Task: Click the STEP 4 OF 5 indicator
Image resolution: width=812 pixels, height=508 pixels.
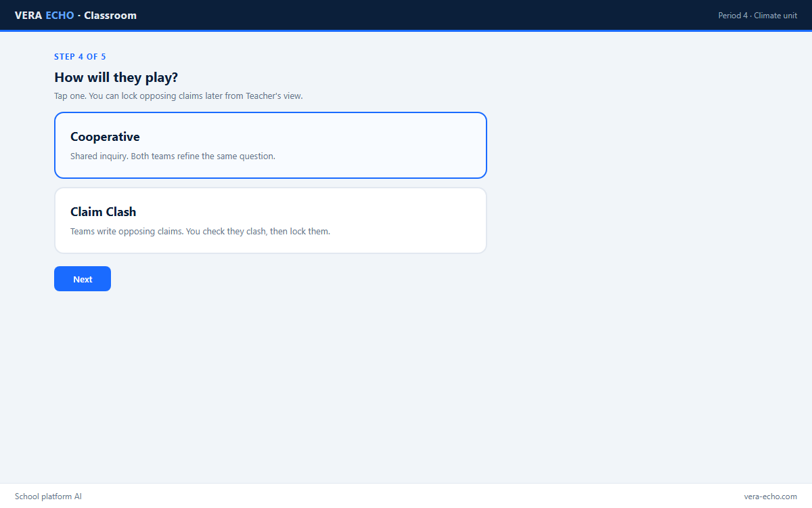Action: (80, 57)
